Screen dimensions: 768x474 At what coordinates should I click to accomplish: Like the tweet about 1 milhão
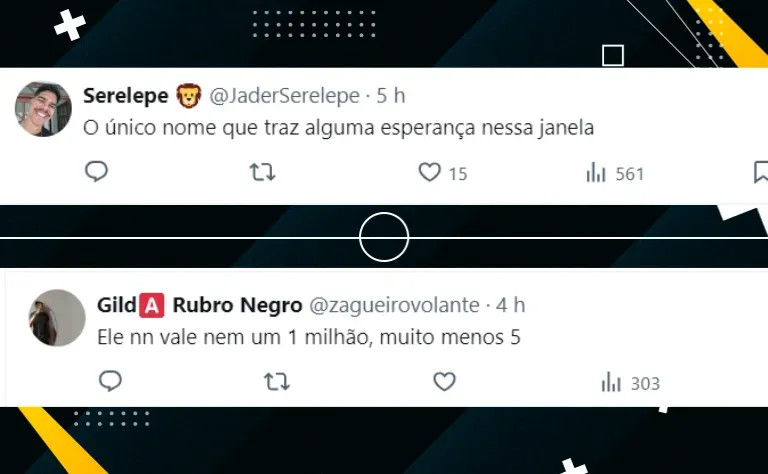pyautogui.click(x=444, y=381)
